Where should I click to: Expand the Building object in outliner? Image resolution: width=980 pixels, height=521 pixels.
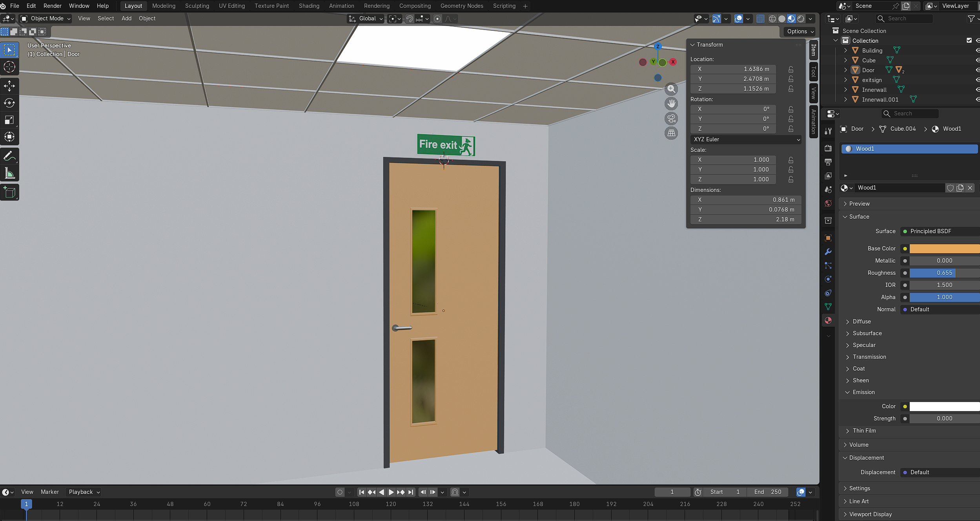pos(845,51)
